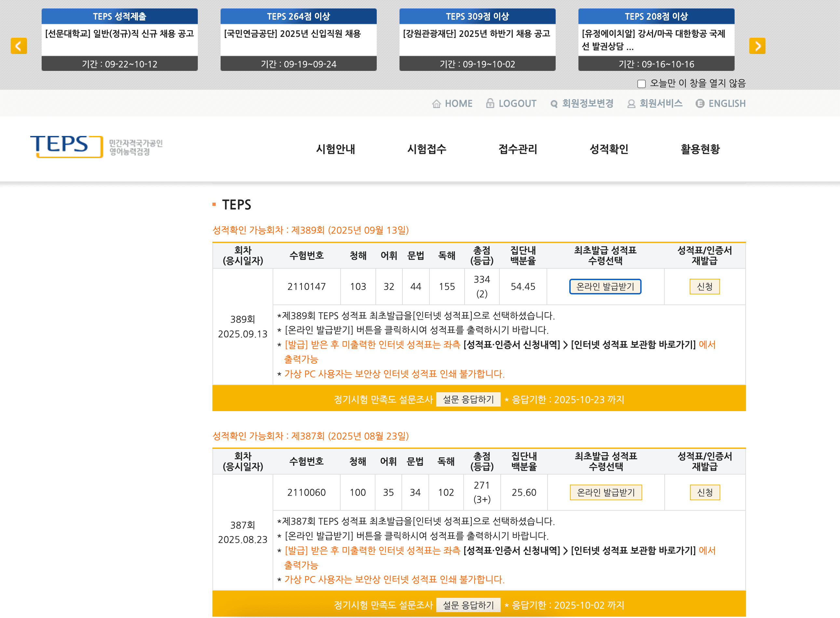Click the HOME house icon
Screen dimensions: 840x618
[x=436, y=104]
